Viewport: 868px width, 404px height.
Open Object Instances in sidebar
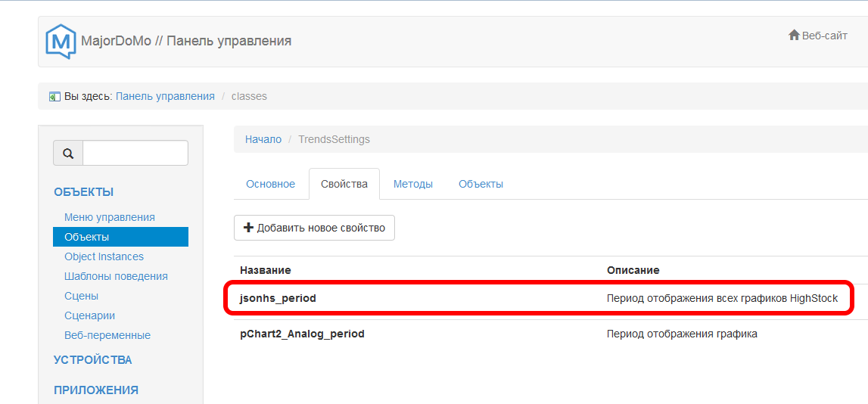point(104,256)
